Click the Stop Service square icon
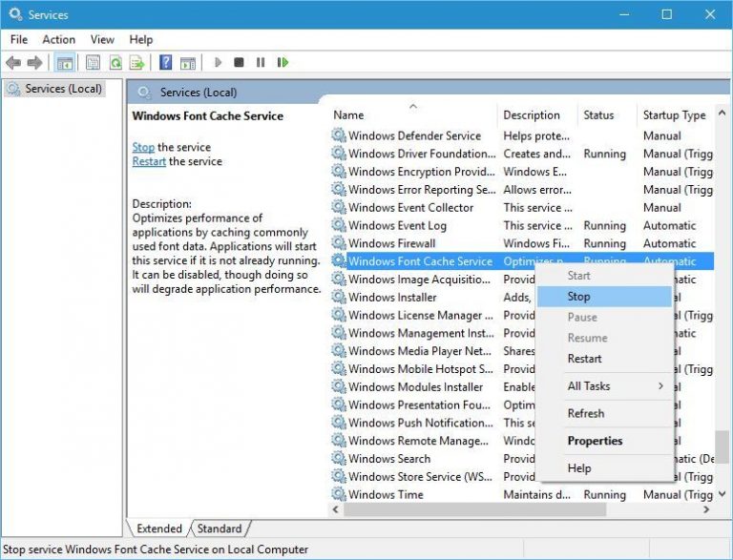Screen dimensions: 733x560 [239, 62]
